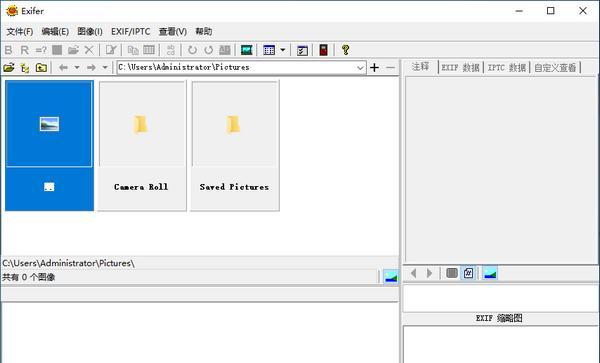Viewport: 600px width, 363px height.
Task: Toggle the landscape thumbnail button in preview panel
Action: pos(490,273)
